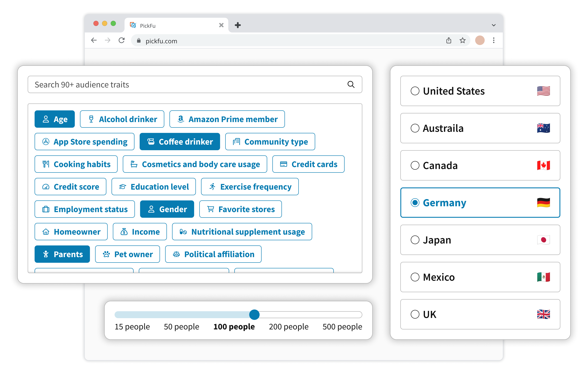Image resolution: width=588 pixels, height=374 pixels.
Task: Select the Education level trait
Action: pyautogui.click(x=154, y=187)
